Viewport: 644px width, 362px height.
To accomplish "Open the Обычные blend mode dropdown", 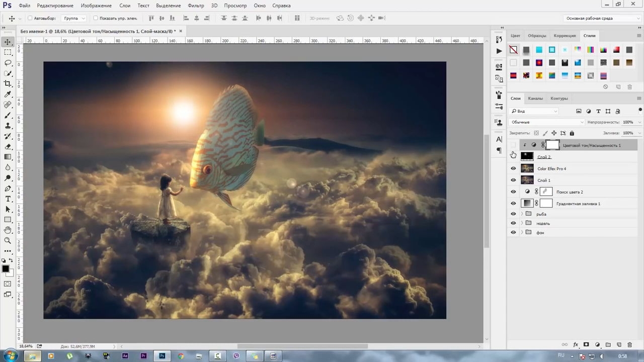I will (x=547, y=122).
